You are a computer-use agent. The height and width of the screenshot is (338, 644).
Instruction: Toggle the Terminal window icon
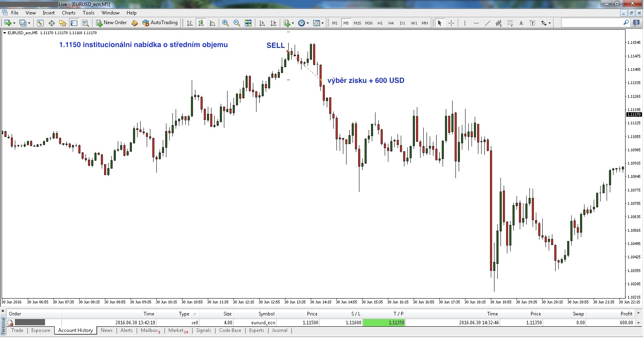74,23
